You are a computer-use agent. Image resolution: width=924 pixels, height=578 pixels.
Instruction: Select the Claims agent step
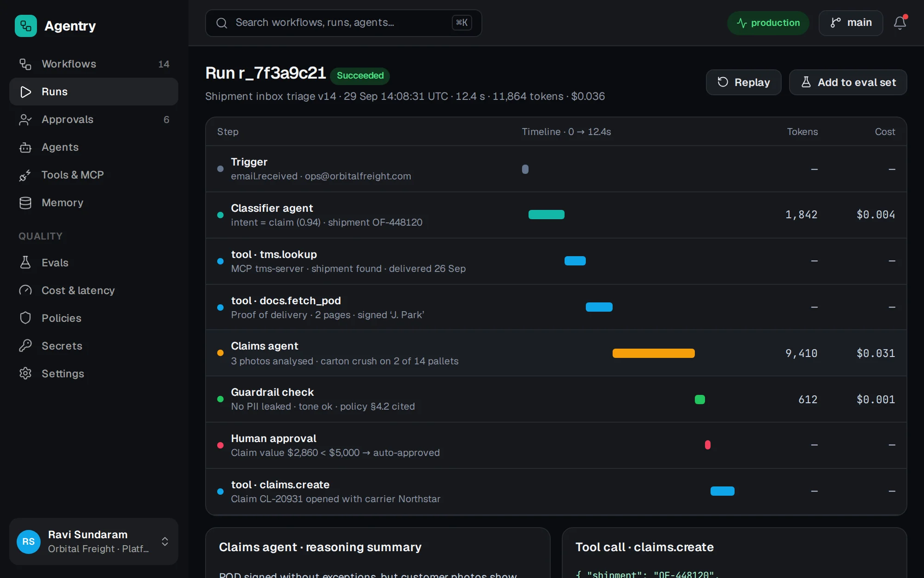(x=556, y=353)
